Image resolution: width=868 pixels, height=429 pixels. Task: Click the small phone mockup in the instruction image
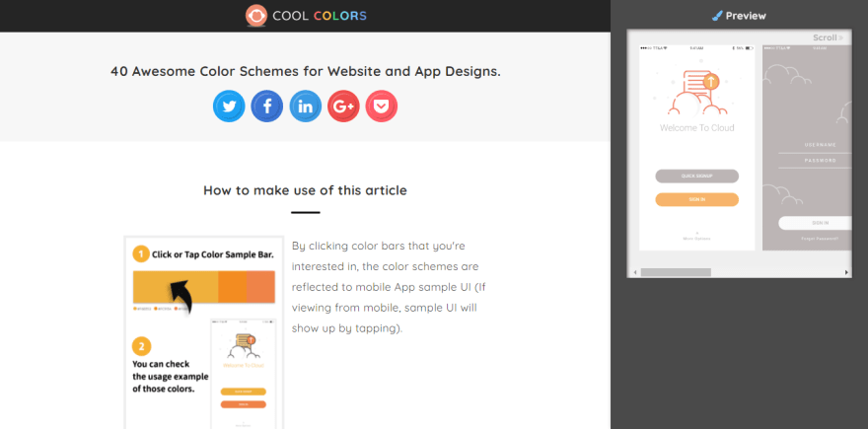tap(243, 374)
